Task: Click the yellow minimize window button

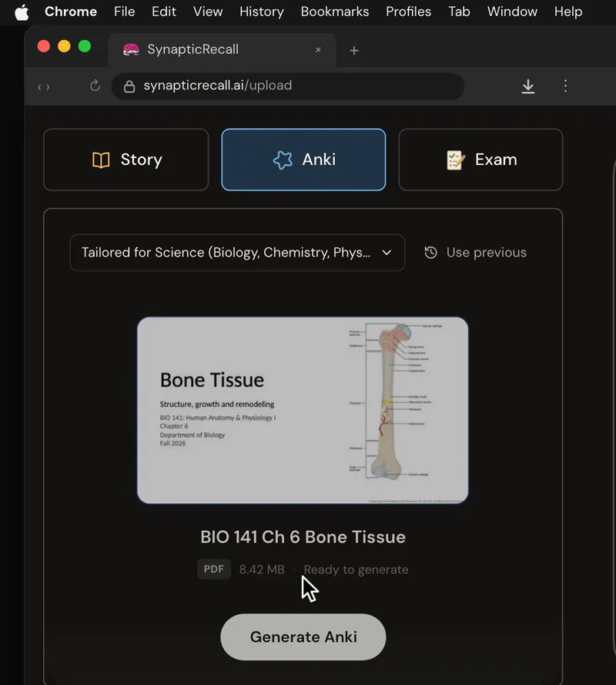Action: (64, 46)
